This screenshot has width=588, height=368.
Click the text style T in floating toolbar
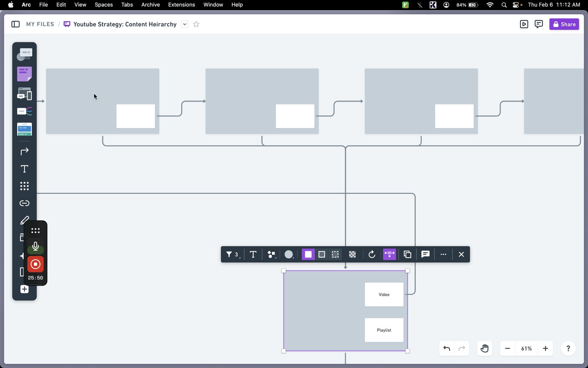tap(253, 254)
